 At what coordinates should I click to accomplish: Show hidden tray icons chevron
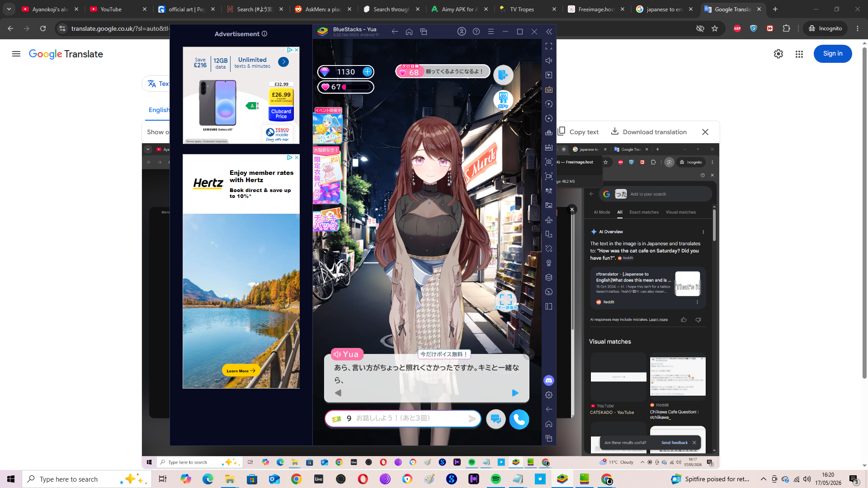(764, 479)
